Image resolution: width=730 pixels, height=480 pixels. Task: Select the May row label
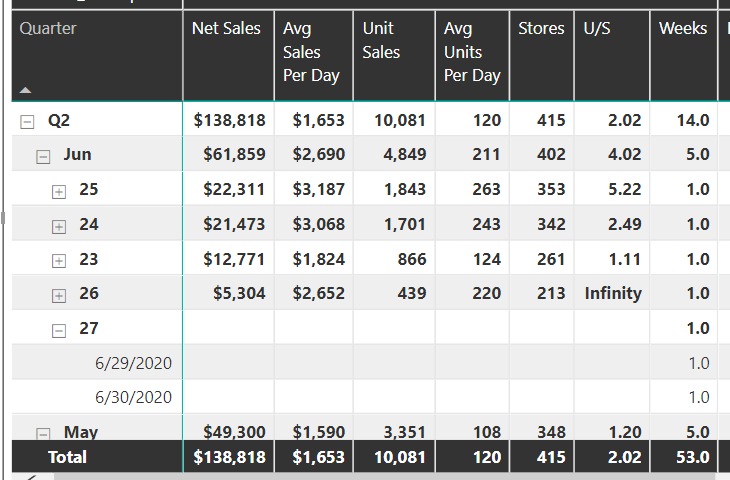click(81, 432)
